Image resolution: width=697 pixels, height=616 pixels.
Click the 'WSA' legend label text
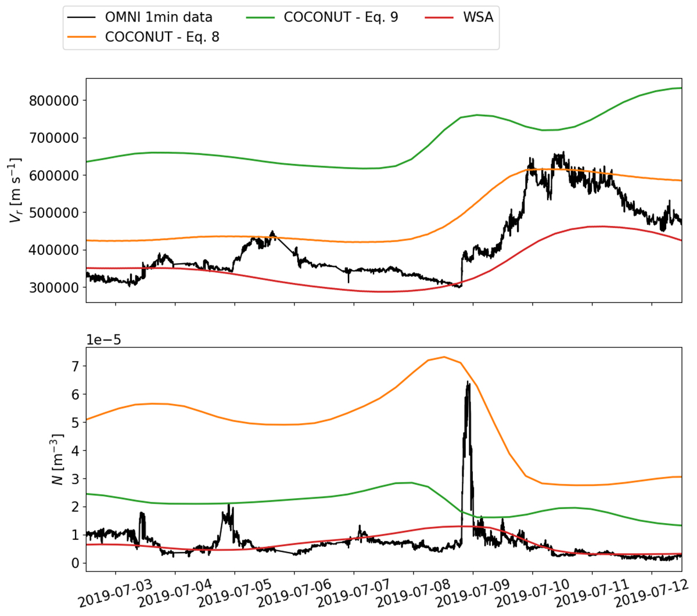pyautogui.click(x=478, y=17)
